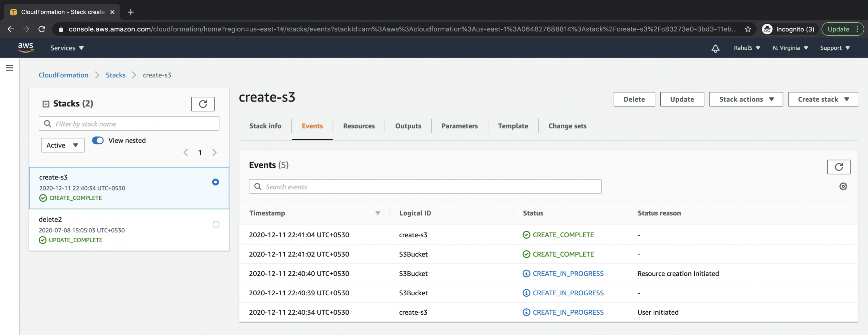Switch to Resources tab
This screenshot has width=868, height=335.
359,126
